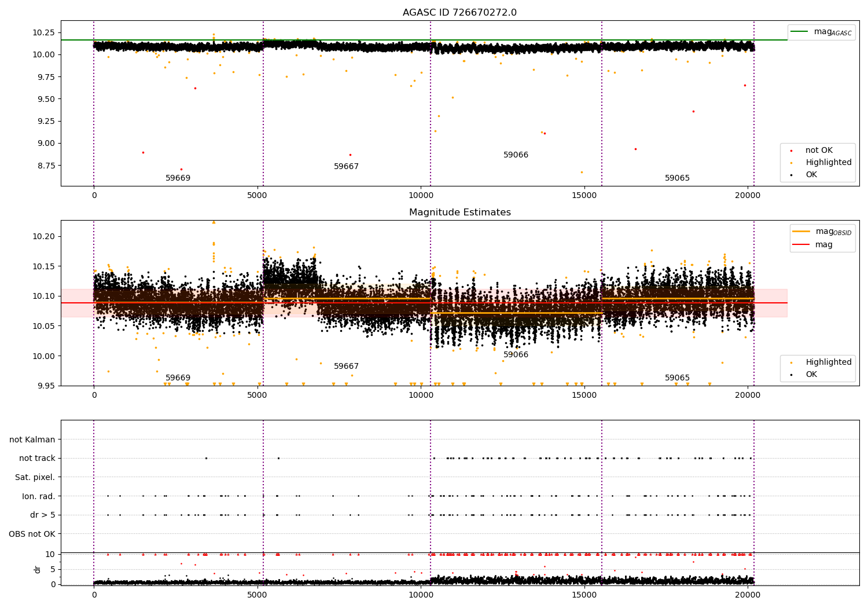Select the mag OBSID legend entry
868x608 pixels.
tap(822, 232)
